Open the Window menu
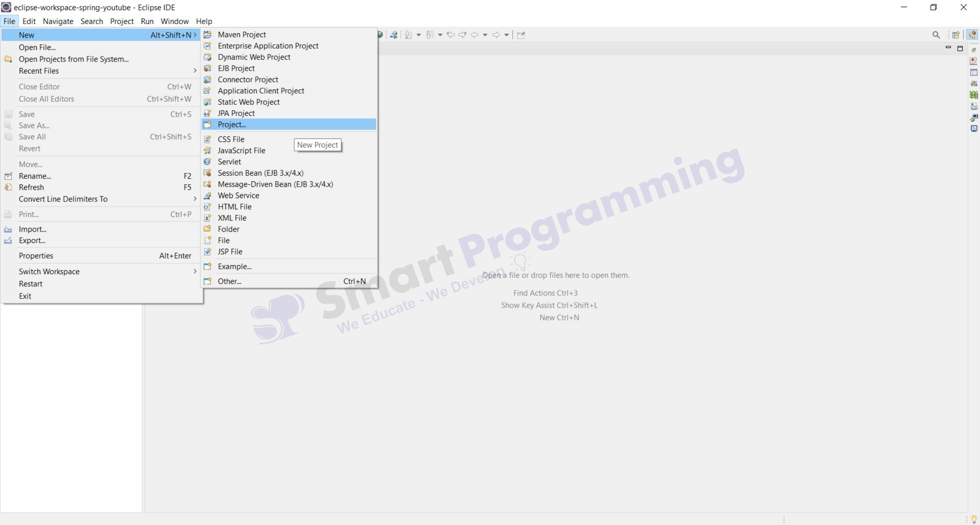980x525 pixels. [175, 21]
